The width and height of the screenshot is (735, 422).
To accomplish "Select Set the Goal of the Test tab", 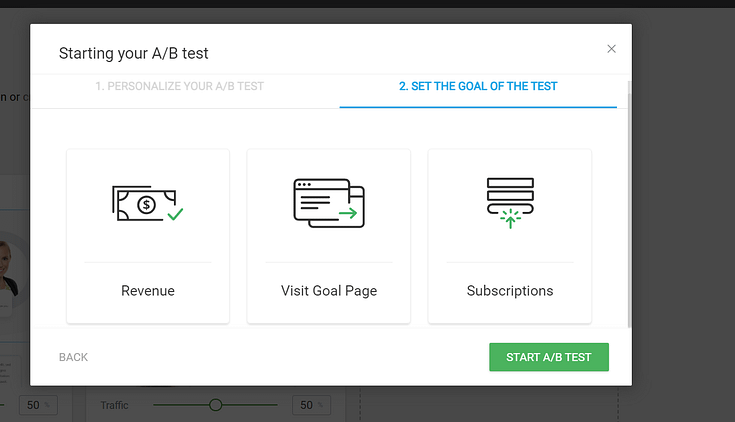I will coord(478,86).
